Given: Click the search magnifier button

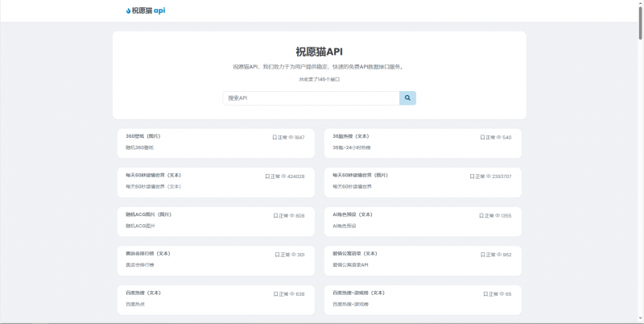Looking at the screenshot, I should tap(407, 98).
